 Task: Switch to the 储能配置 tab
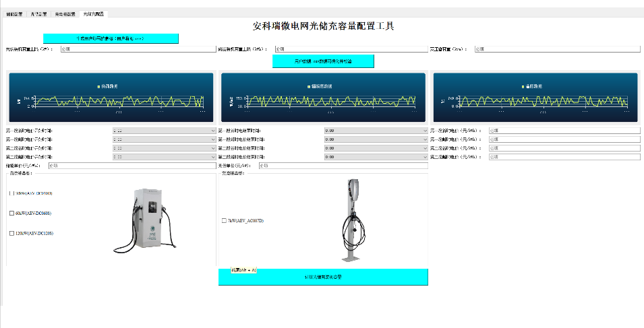pyautogui.click(x=14, y=14)
